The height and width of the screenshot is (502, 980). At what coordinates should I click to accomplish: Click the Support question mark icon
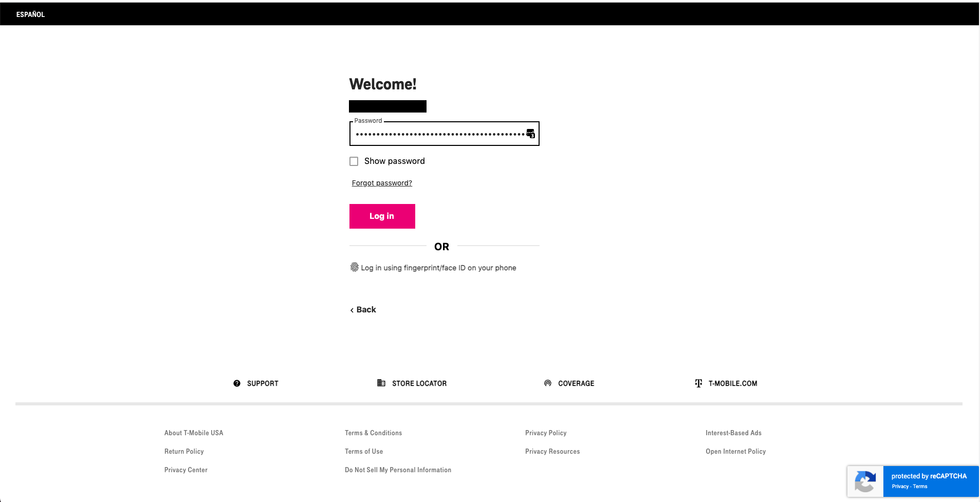click(x=237, y=383)
